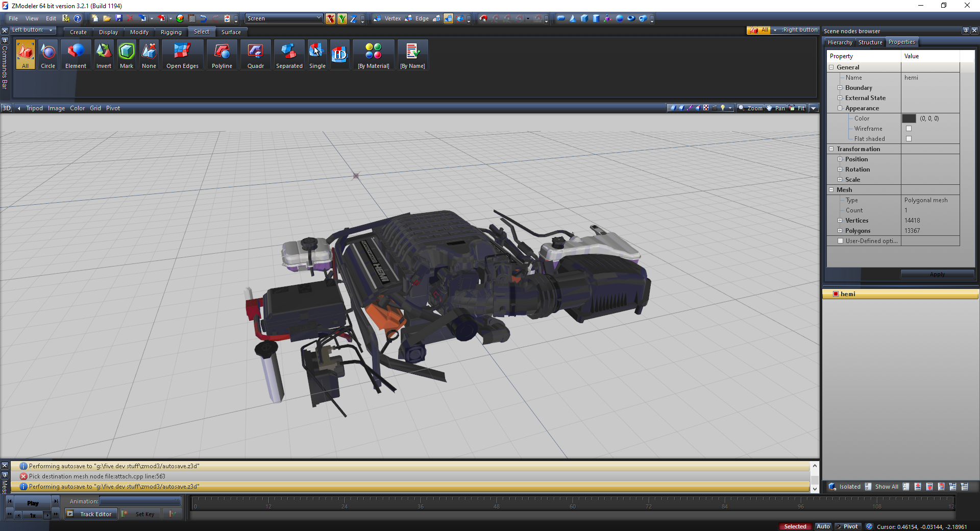980x531 pixels.
Task: Pick the Polyline selection tool
Action: (x=222, y=55)
